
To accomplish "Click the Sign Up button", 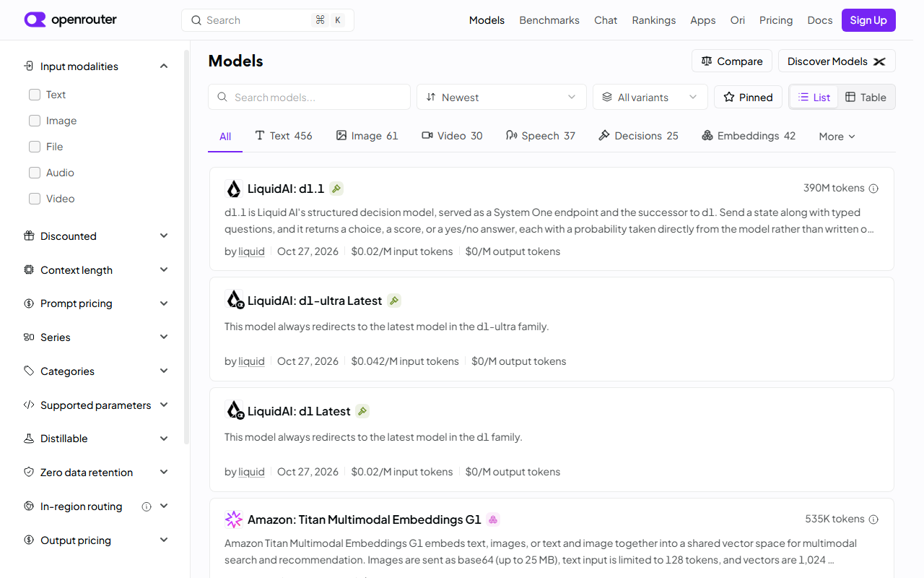I will coord(868,20).
